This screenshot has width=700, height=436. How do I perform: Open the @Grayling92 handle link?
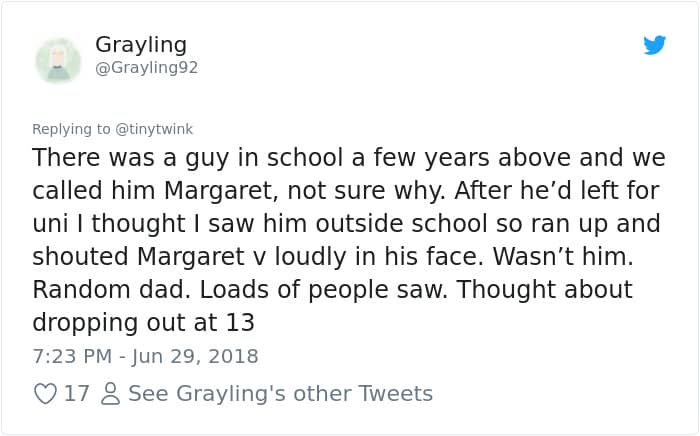(x=146, y=68)
